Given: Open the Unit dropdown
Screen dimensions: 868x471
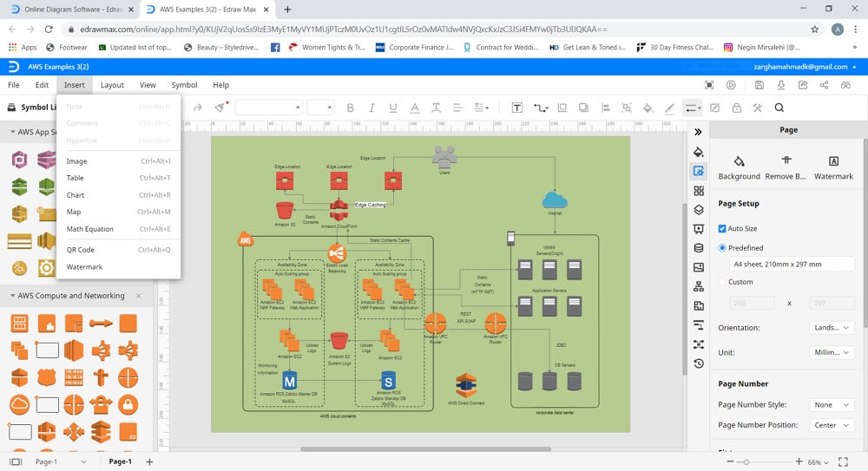Looking at the screenshot, I should click(x=832, y=352).
